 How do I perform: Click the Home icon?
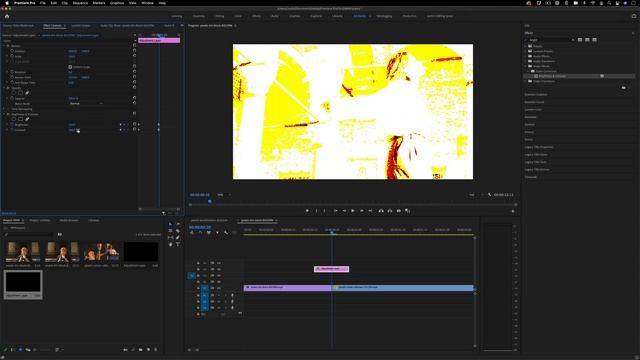(x=7, y=16)
